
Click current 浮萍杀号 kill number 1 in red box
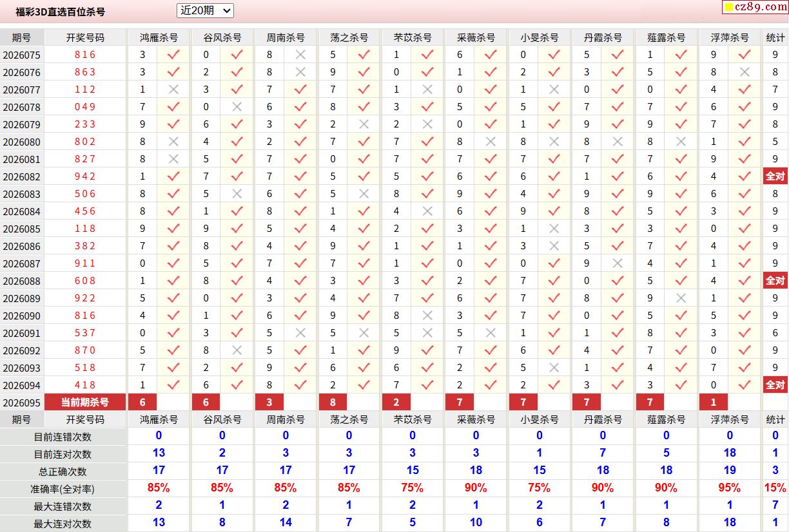click(714, 403)
